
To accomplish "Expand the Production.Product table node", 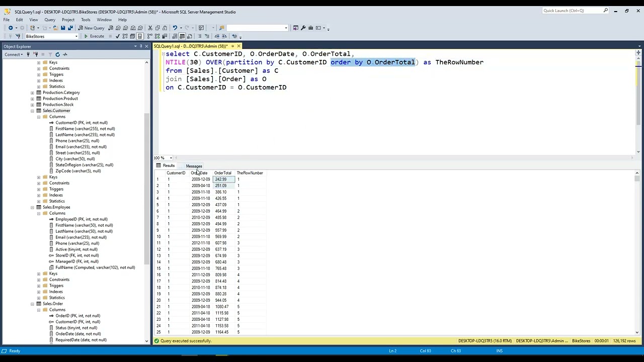I will [32, 99].
